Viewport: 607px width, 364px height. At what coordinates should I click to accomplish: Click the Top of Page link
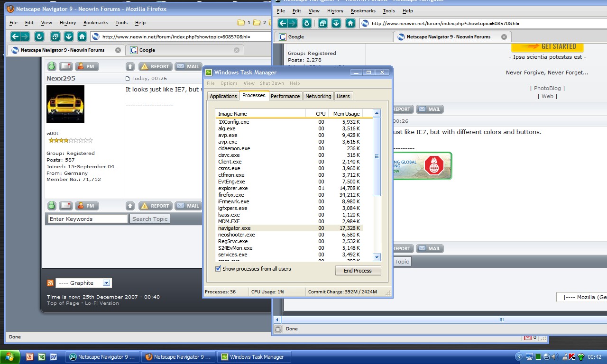coord(63,303)
